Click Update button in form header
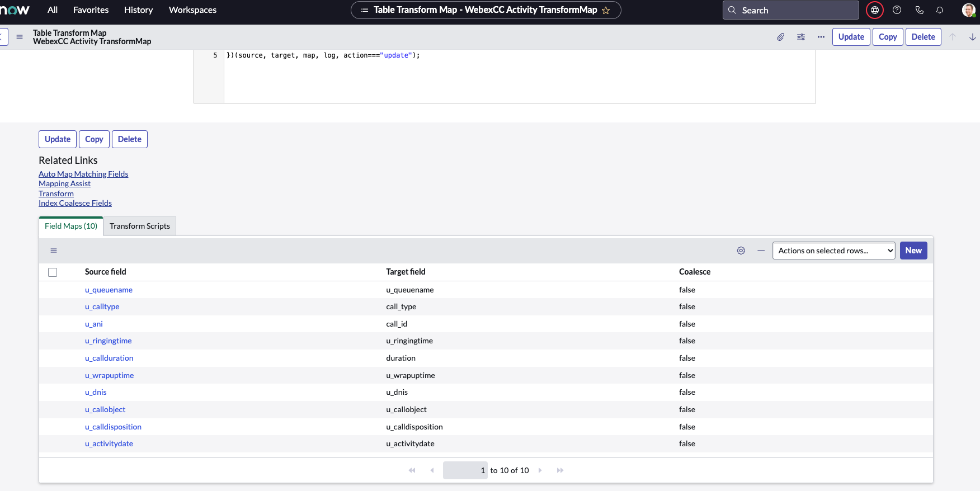Screen dimensions: 980x491 point(851,37)
